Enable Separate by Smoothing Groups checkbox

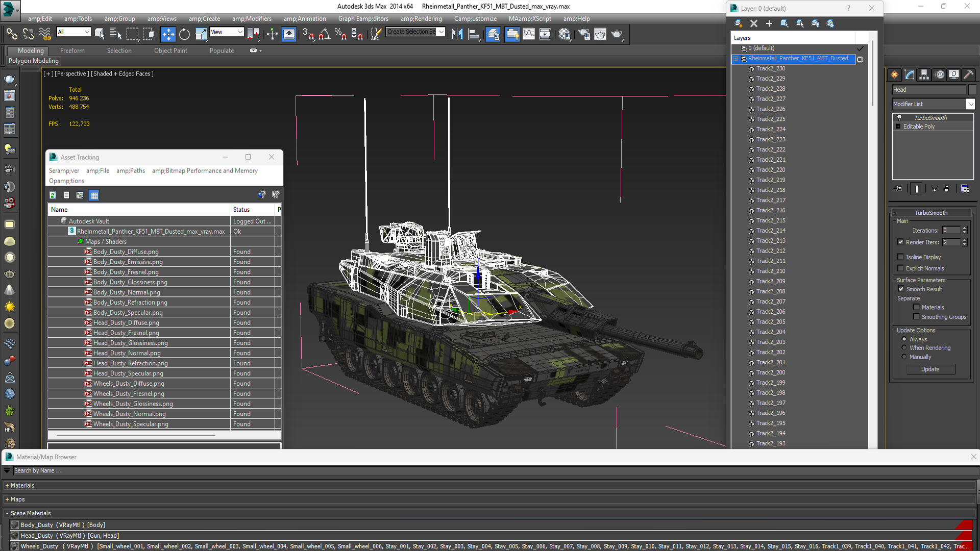click(x=917, y=317)
